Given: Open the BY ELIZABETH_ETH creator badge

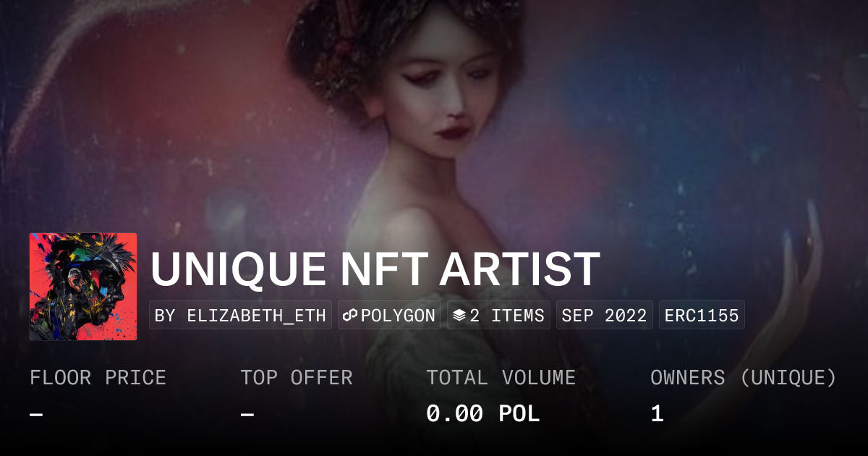Looking at the screenshot, I should [240, 316].
